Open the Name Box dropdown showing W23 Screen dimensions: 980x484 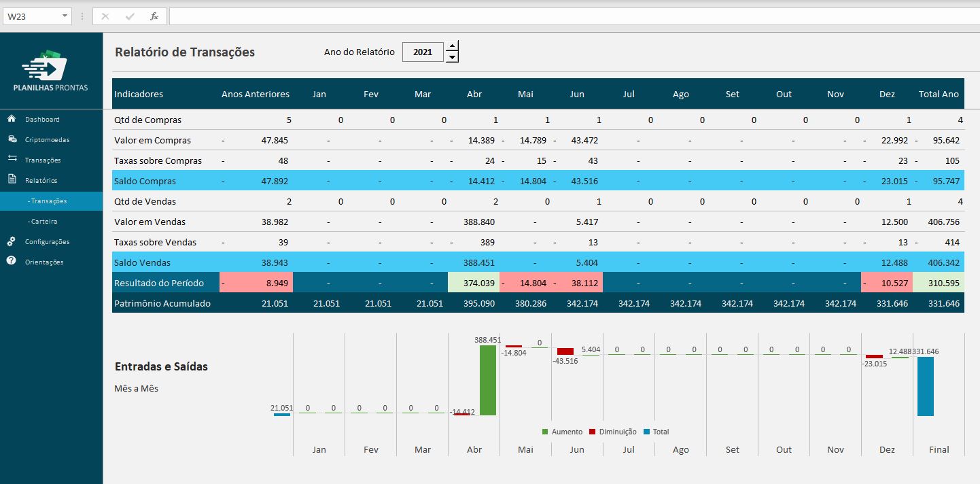tap(65, 16)
